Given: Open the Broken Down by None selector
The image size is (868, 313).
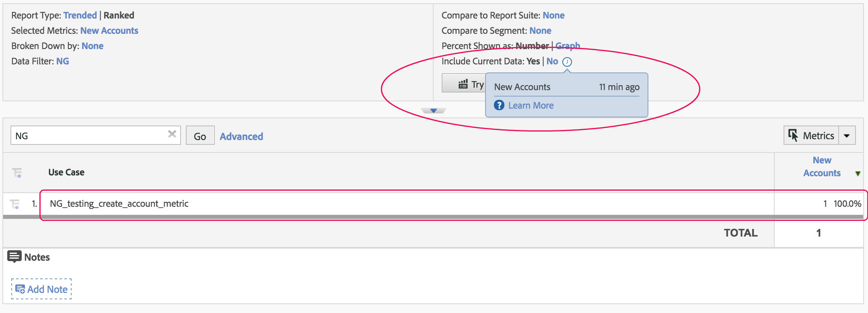Looking at the screenshot, I should [x=92, y=46].
